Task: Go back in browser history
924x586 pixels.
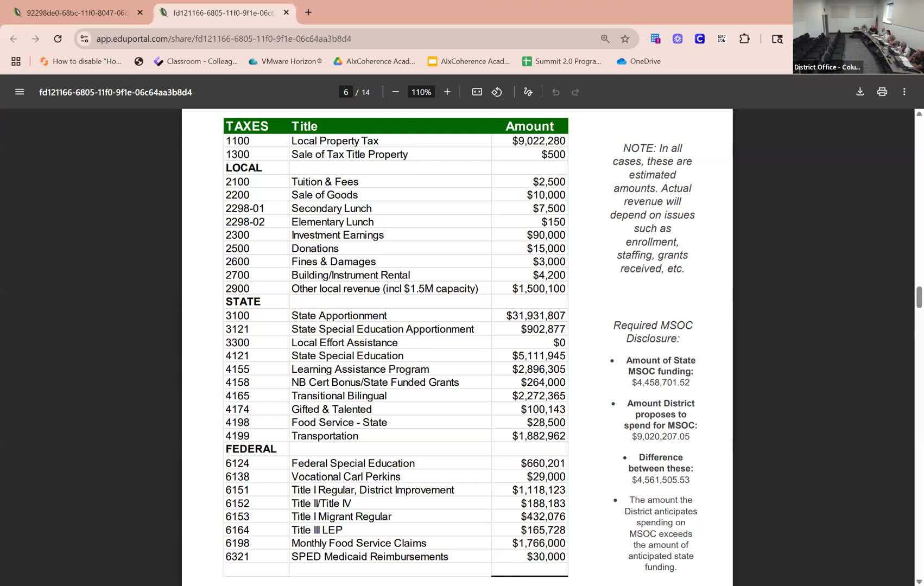Action: [14, 39]
